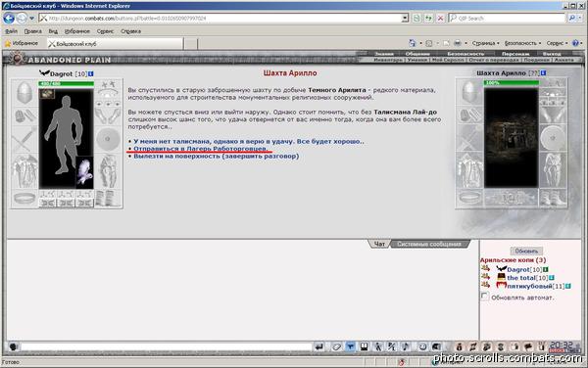Image resolution: width=588 pixels, height=368 pixels.
Task: Click the address bar URL field
Action: point(221,18)
